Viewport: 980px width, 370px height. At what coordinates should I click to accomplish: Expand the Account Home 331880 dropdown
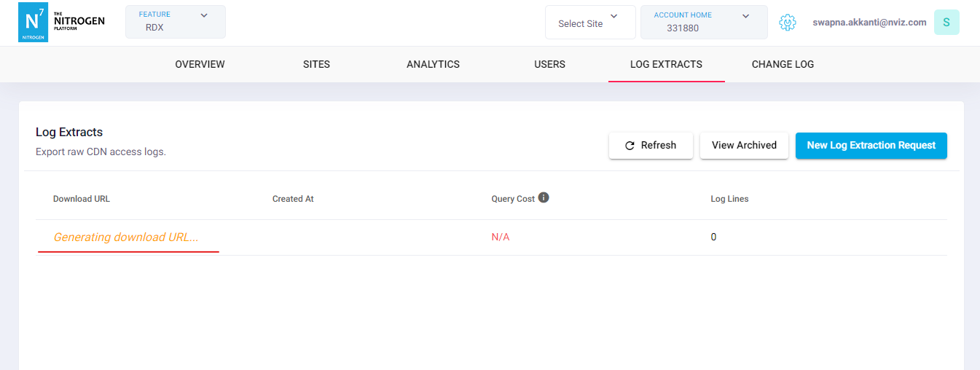pos(703,22)
